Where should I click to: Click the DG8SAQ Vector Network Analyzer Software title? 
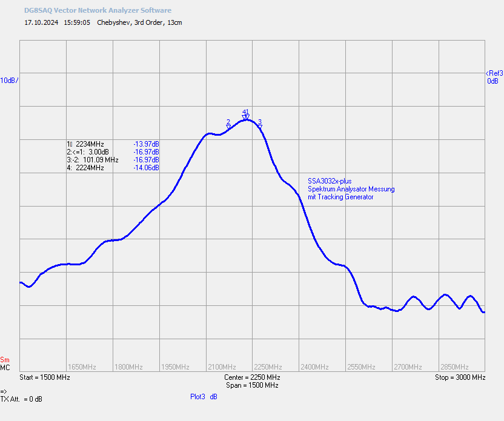point(98,10)
